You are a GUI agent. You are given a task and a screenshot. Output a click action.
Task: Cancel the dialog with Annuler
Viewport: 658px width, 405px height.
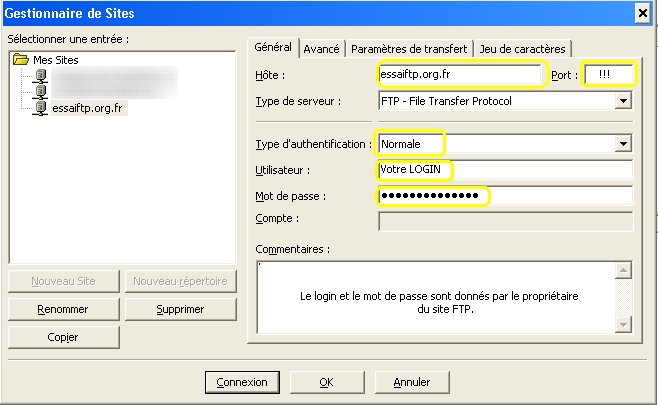coord(412,382)
